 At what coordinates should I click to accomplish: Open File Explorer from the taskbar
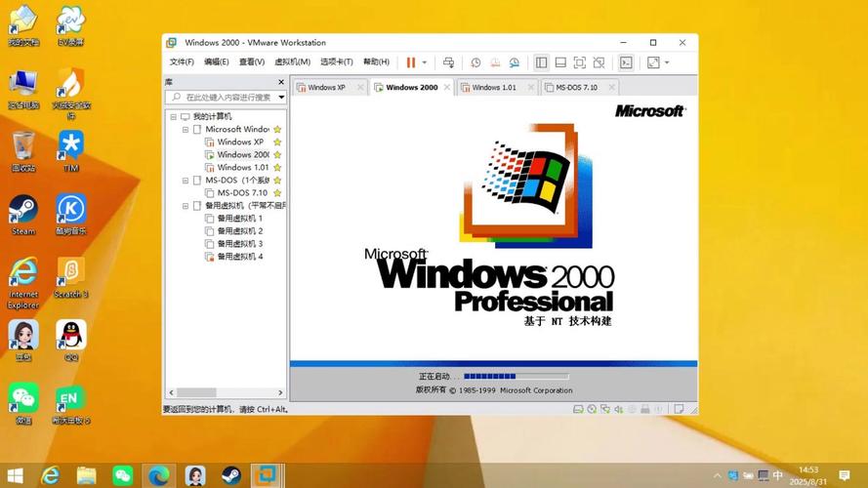coord(86,475)
